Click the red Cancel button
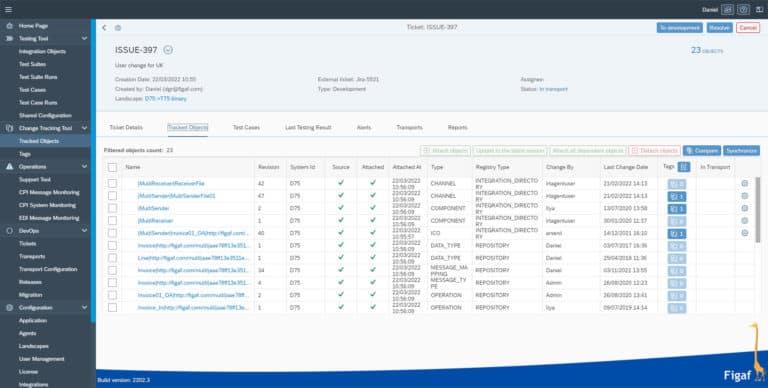The image size is (768, 388). click(x=748, y=28)
